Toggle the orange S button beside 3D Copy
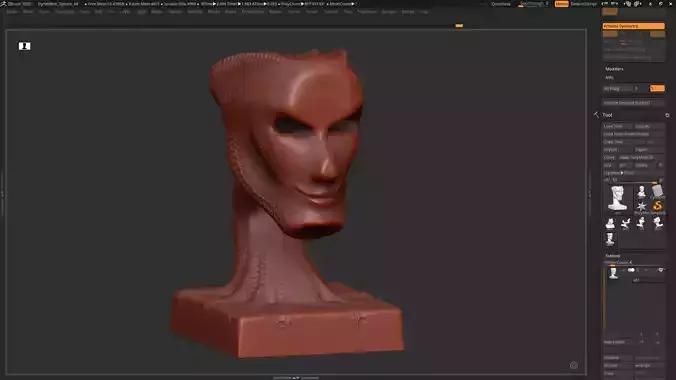 pos(657,88)
